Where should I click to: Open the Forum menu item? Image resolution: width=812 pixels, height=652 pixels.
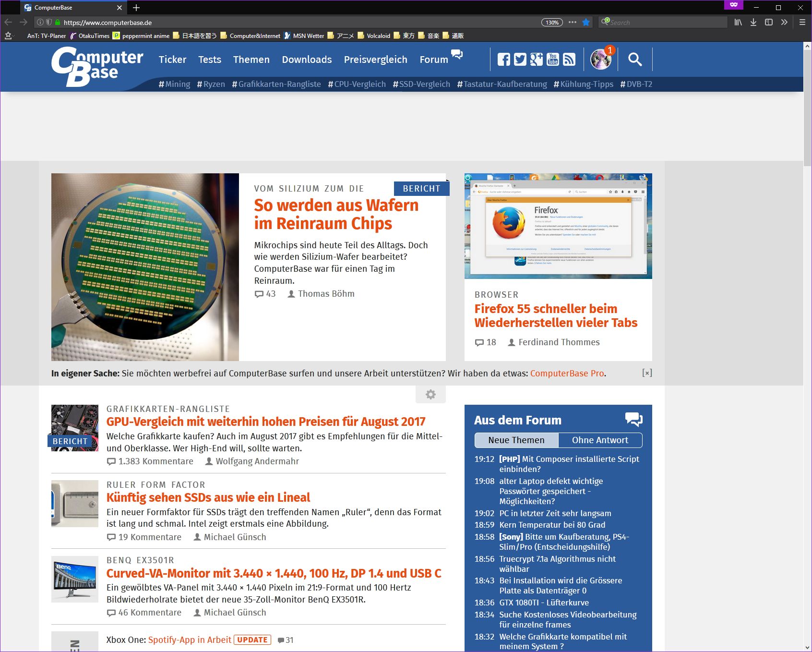click(x=434, y=60)
